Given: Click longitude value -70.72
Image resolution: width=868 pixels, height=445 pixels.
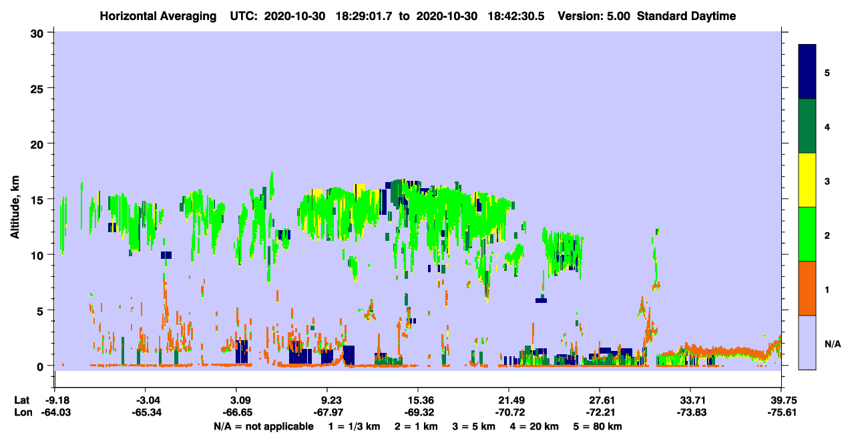Looking at the screenshot, I should pyautogui.click(x=509, y=412).
